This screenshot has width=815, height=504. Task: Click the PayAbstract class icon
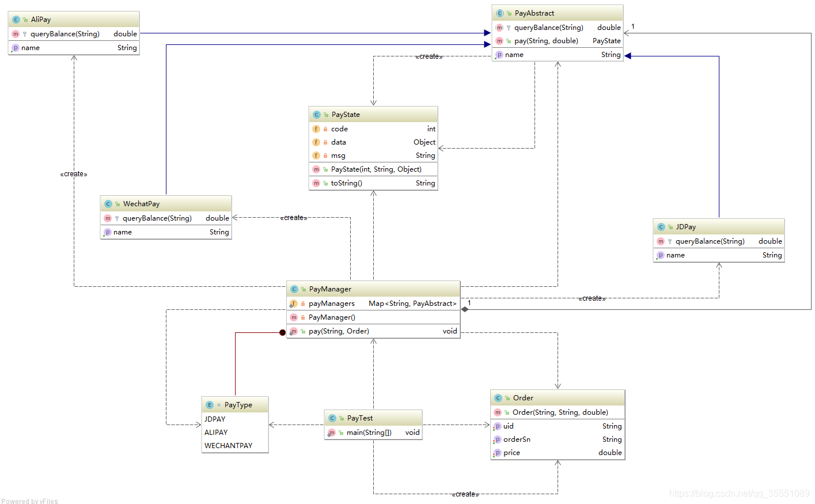point(500,13)
